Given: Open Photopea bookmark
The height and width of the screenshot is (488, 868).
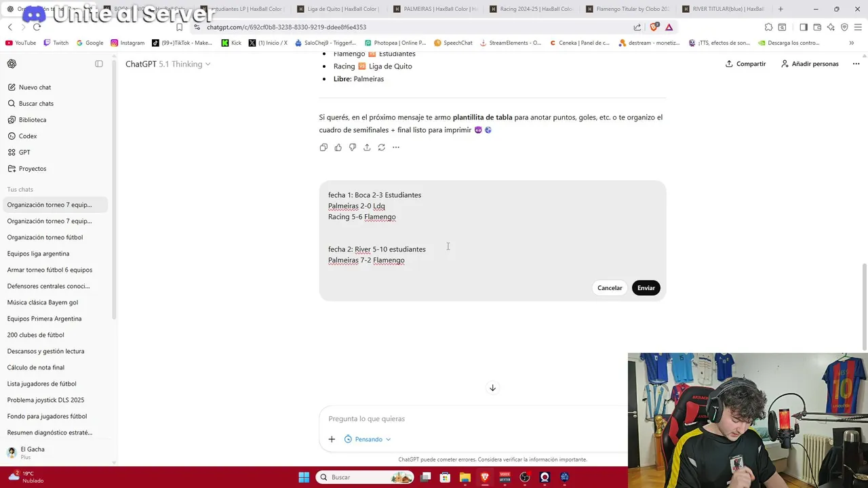Looking at the screenshot, I should (x=396, y=43).
